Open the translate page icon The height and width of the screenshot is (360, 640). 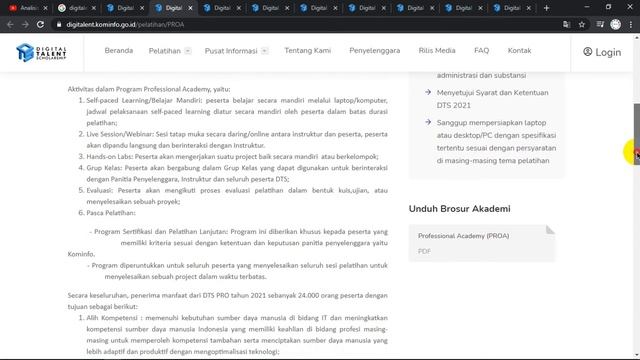click(x=566, y=24)
